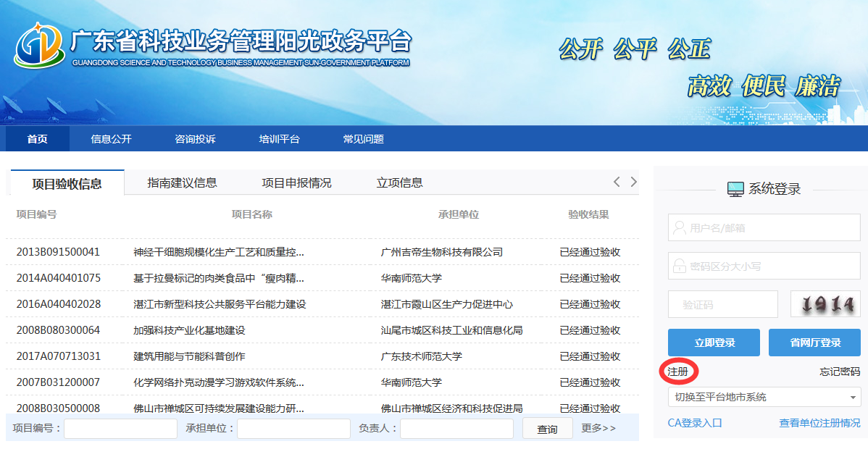868x449 pixels.
Task: Switch to 项目申报情况 tab
Action: point(297,182)
